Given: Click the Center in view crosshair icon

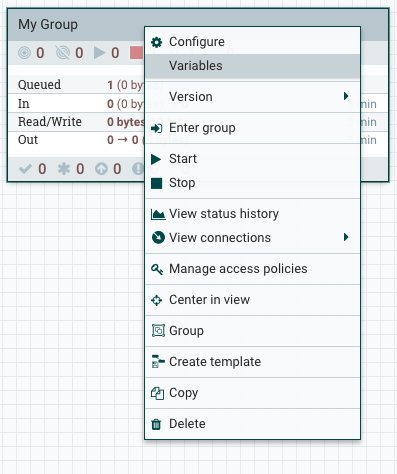Looking at the screenshot, I should (x=156, y=300).
